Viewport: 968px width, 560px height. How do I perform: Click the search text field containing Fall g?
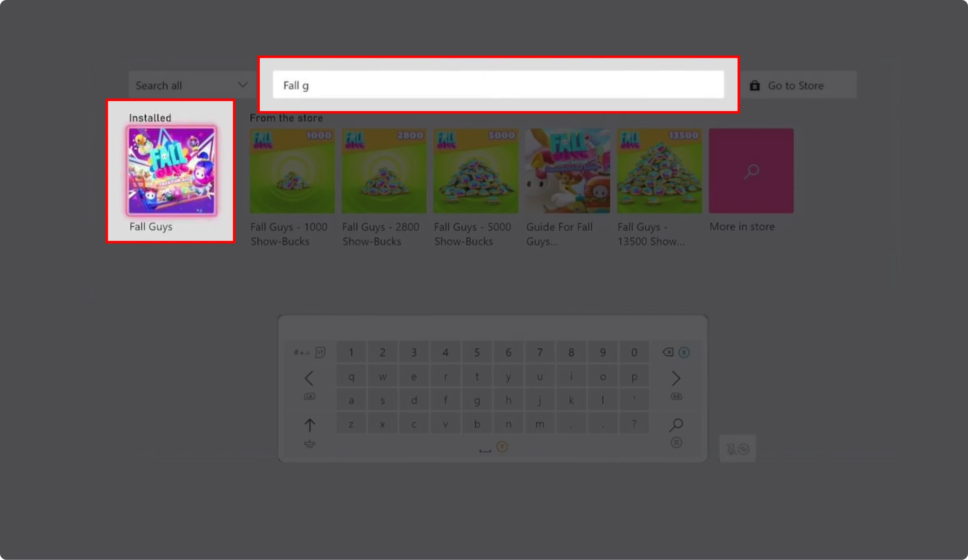[498, 85]
